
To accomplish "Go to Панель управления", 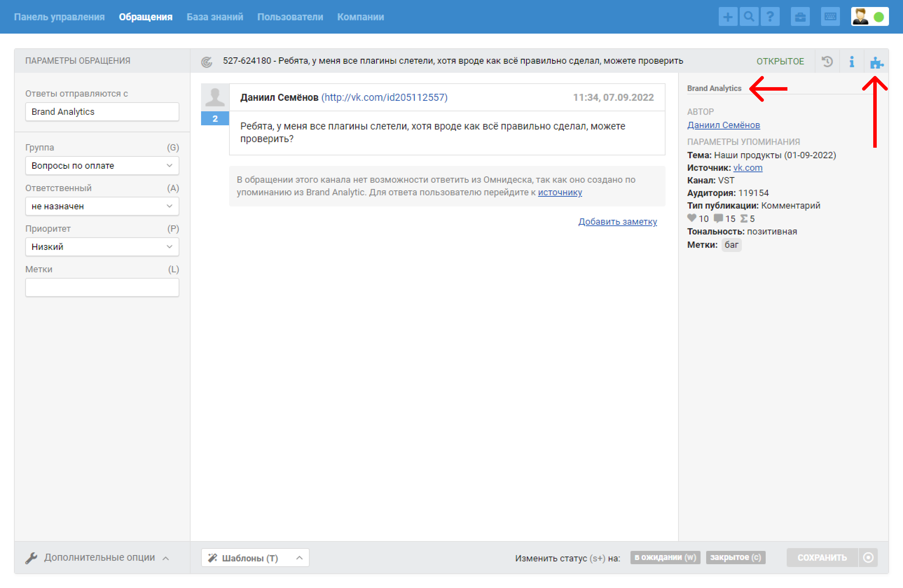I will 59,17.
